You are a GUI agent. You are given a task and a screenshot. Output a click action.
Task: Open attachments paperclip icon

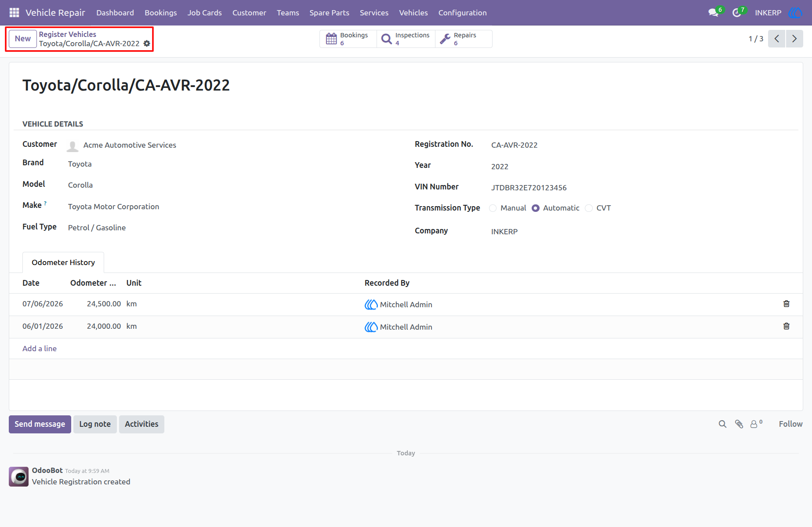739,424
